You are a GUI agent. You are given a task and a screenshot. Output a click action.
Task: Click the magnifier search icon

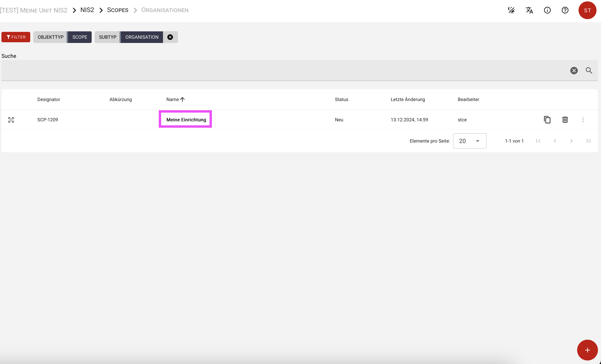click(589, 71)
